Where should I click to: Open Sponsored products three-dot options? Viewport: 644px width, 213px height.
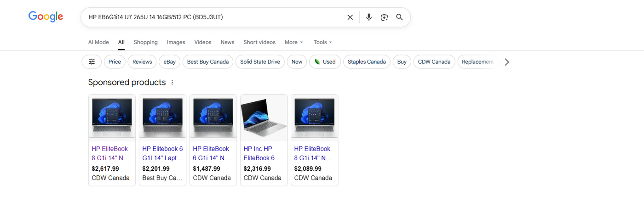point(172,83)
